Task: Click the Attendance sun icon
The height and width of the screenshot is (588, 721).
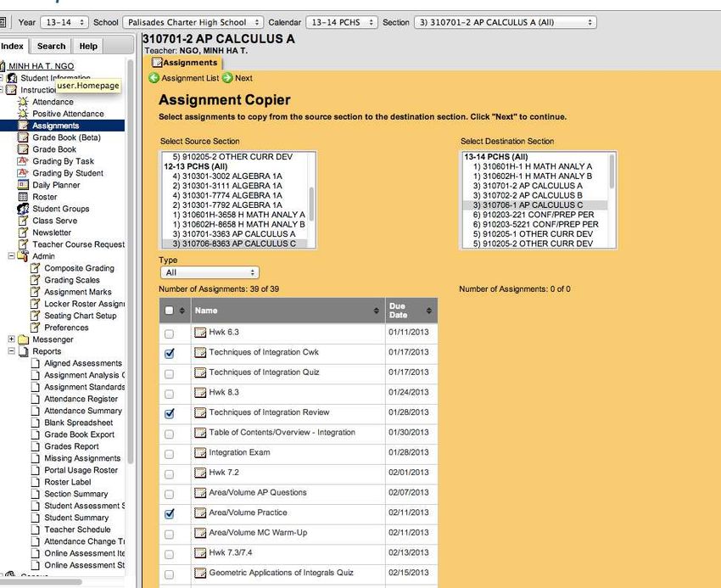Action: [x=23, y=102]
